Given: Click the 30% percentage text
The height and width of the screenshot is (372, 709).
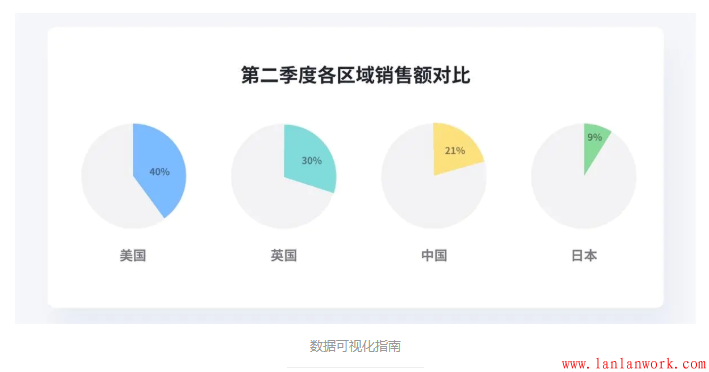Looking at the screenshot, I should 312,160.
